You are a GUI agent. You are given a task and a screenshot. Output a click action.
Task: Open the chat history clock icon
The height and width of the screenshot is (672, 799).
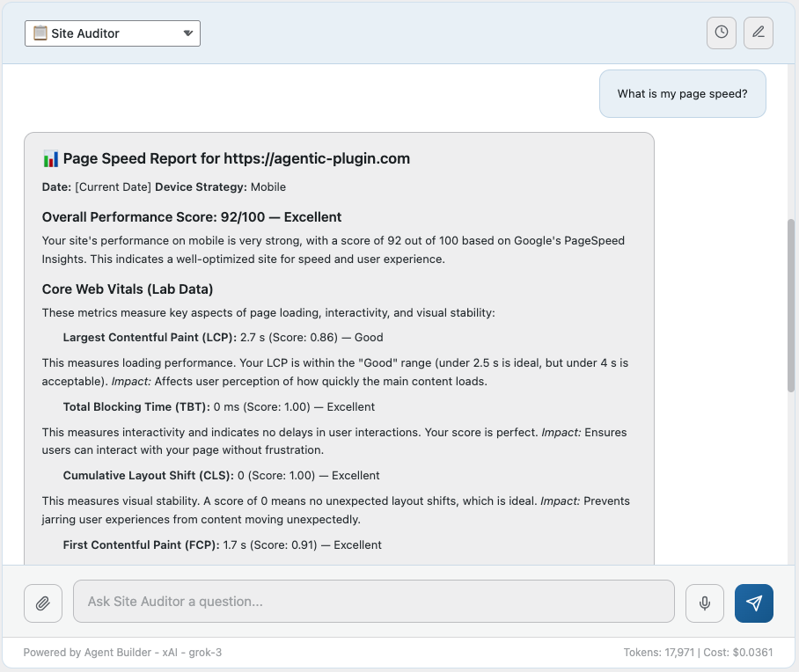point(722,33)
